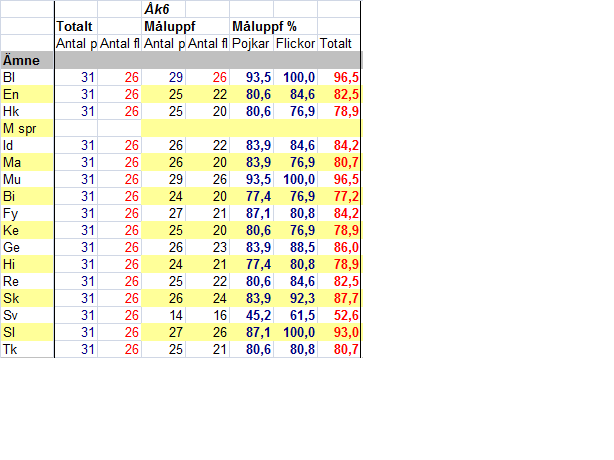Click subject cell 'Ma'
Viewport: 614px width, 460px height.
coord(27,162)
